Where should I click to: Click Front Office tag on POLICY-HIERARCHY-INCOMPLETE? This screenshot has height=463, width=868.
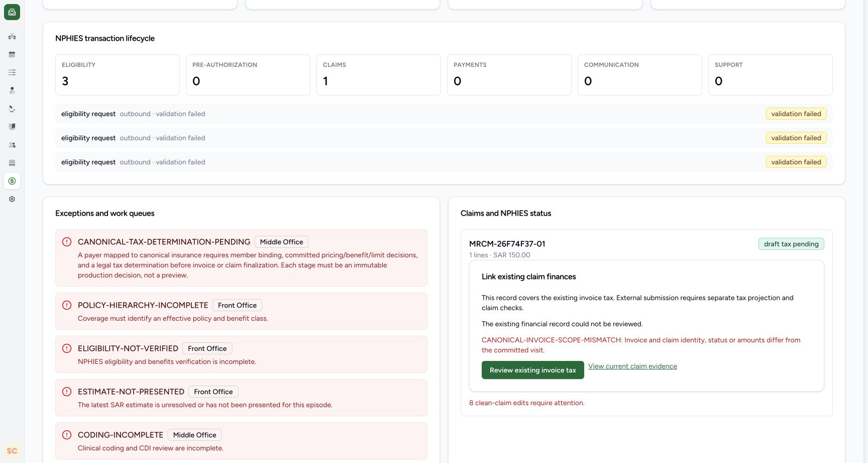237,305
